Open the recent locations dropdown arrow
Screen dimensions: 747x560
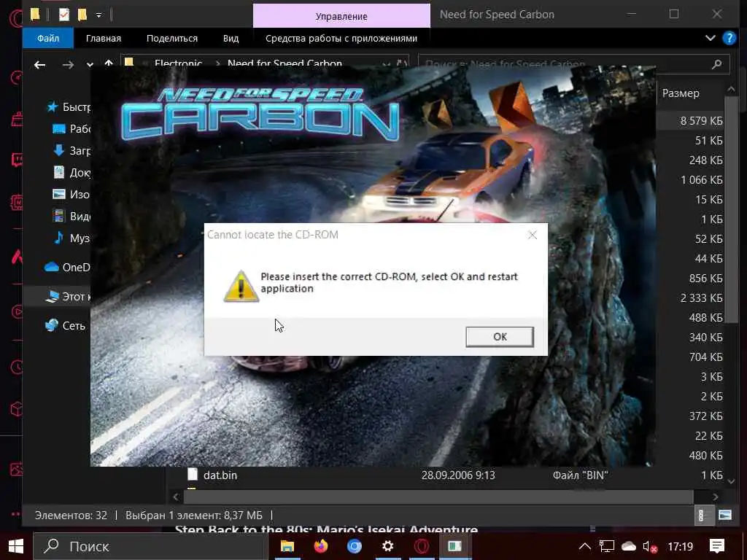90,64
